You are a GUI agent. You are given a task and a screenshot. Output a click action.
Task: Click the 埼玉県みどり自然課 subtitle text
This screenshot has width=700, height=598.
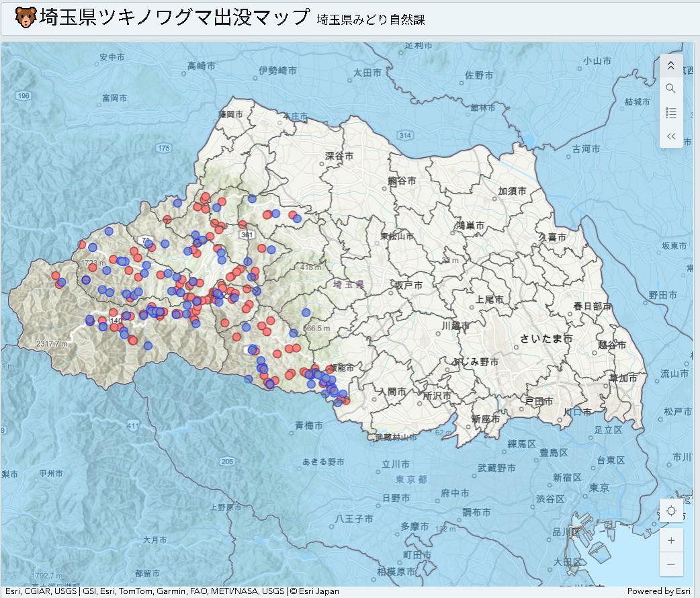click(x=371, y=19)
